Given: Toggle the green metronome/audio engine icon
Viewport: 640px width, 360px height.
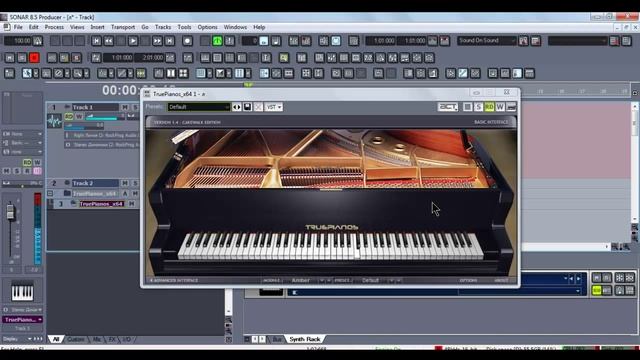Looking at the screenshot, I should tap(217, 40).
